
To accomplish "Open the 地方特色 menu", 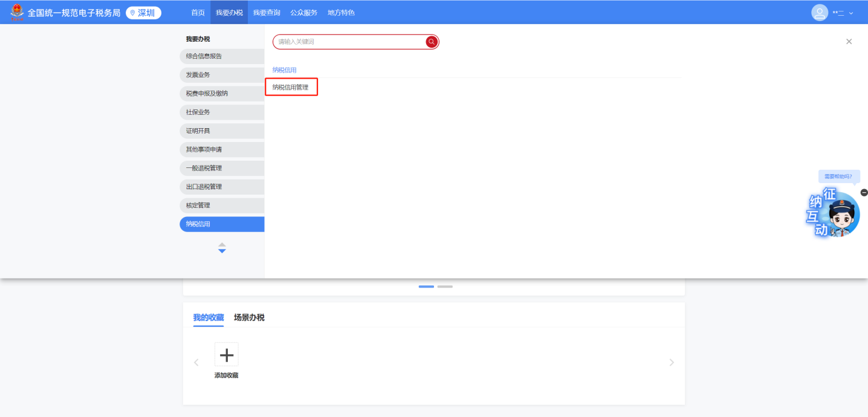I will [x=341, y=13].
